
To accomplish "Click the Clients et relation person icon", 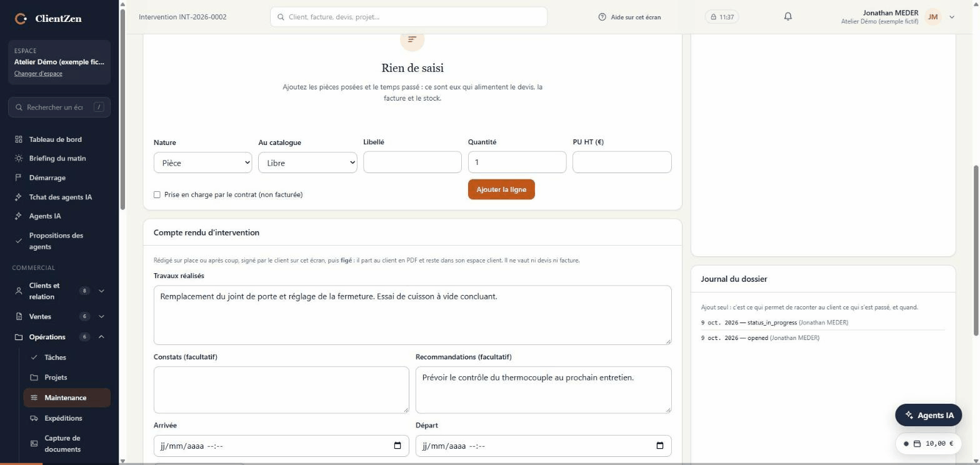I will [19, 291].
